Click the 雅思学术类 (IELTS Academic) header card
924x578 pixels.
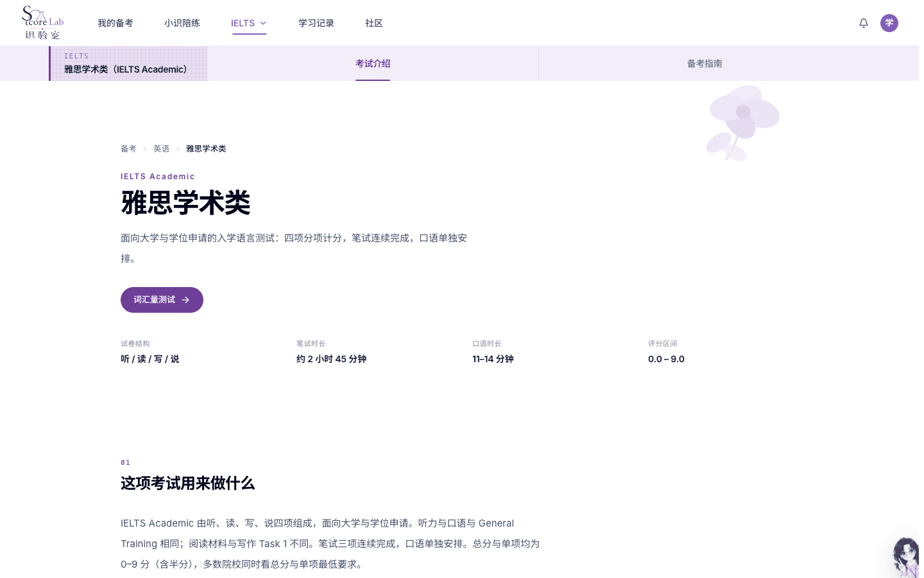point(128,64)
